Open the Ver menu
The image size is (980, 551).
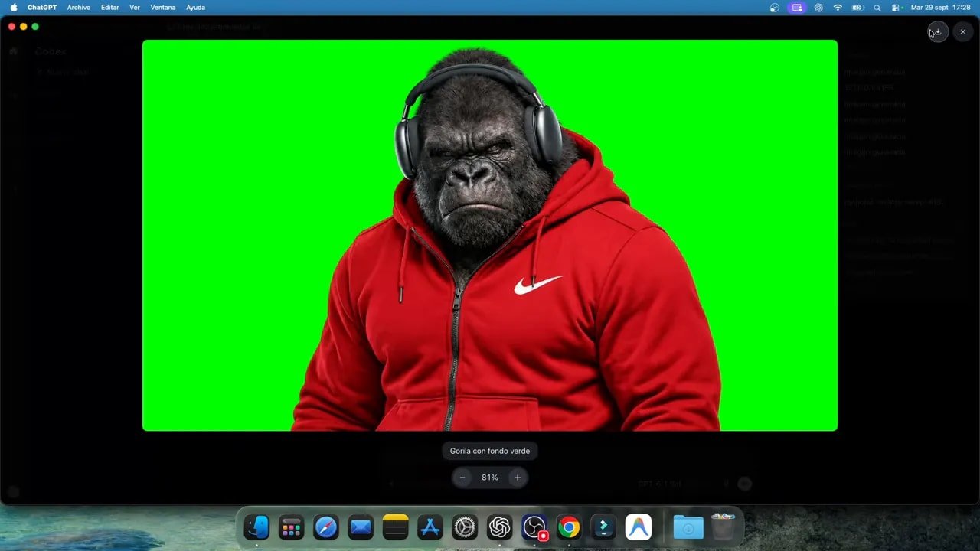click(x=135, y=7)
